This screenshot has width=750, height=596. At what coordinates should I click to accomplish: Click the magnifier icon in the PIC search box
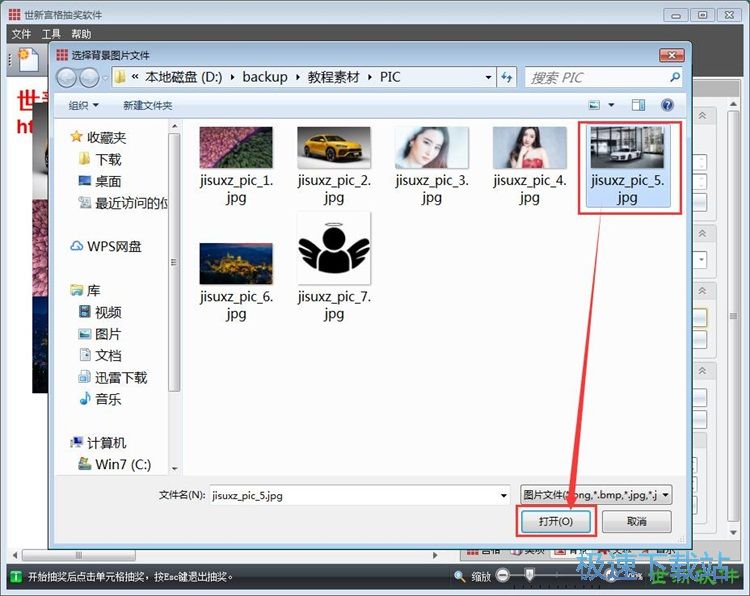tap(674, 77)
